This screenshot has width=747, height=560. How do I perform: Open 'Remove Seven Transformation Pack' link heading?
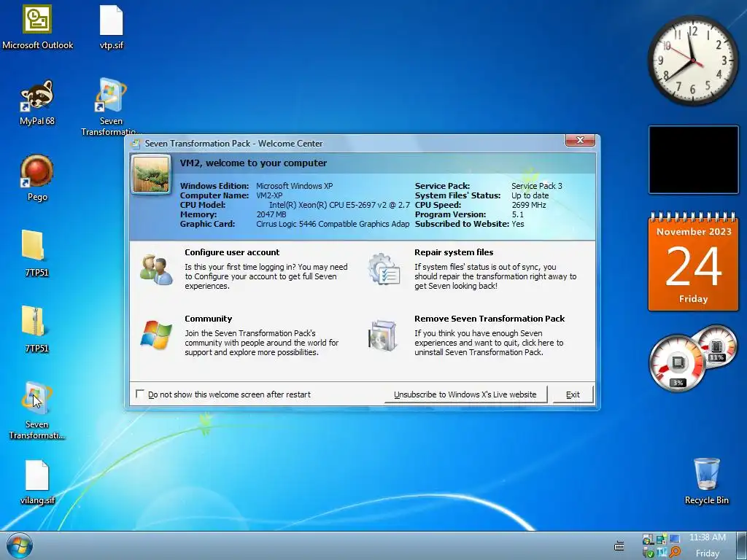(x=489, y=319)
